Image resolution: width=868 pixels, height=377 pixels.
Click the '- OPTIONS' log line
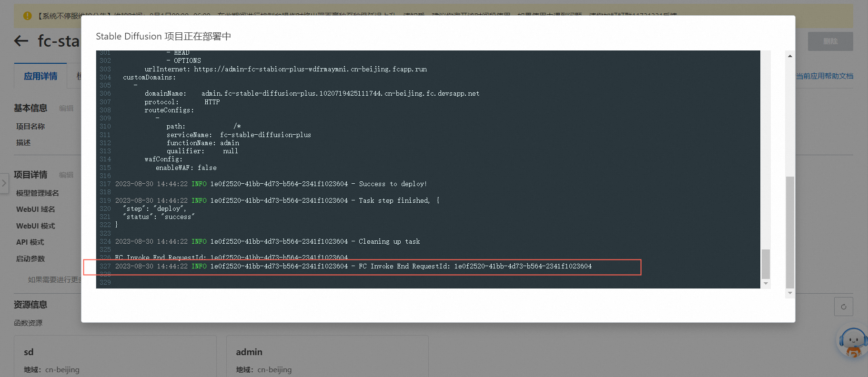click(x=183, y=61)
